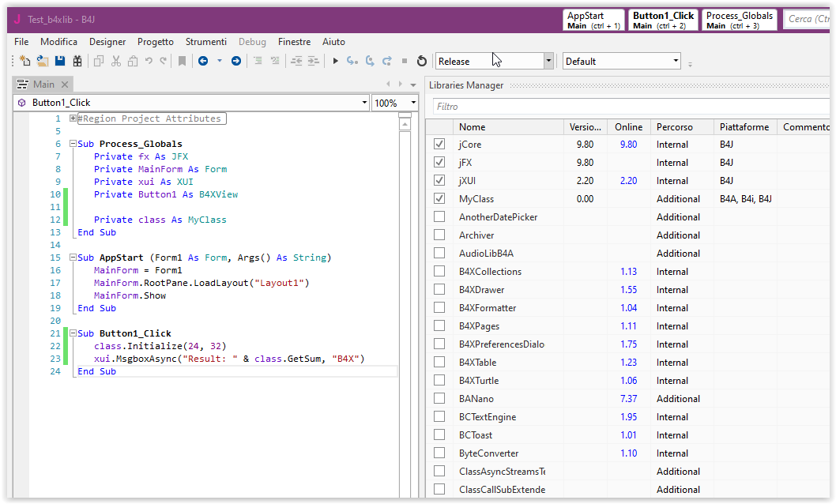Expand the Region Project Attributes block
The width and height of the screenshot is (836, 504).
pyautogui.click(x=73, y=118)
